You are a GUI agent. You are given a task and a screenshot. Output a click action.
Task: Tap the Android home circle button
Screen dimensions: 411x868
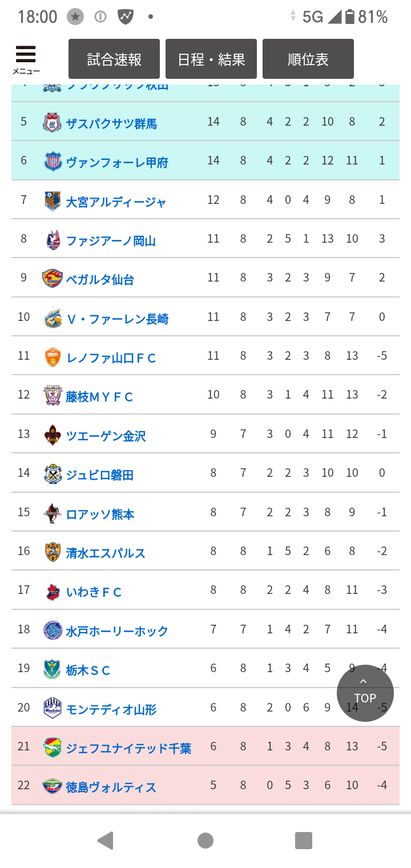(x=205, y=841)
